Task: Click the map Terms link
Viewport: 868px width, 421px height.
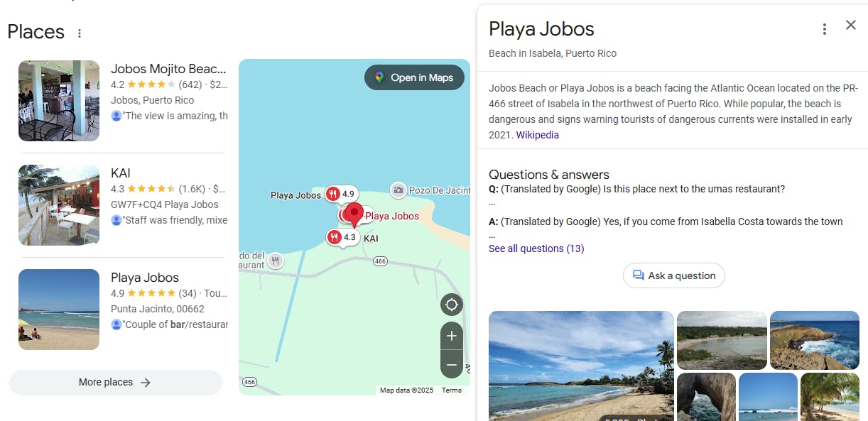Action: (451, 390)
